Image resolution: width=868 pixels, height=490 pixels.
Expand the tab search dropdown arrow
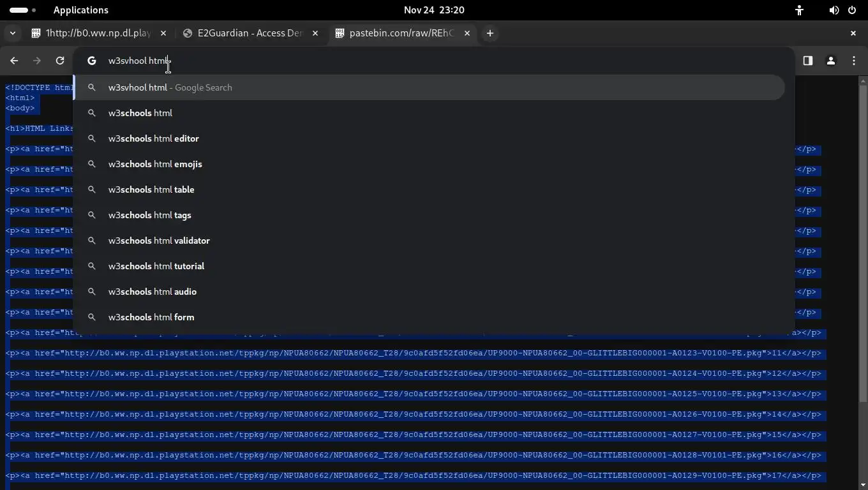[x=13, y=33]
